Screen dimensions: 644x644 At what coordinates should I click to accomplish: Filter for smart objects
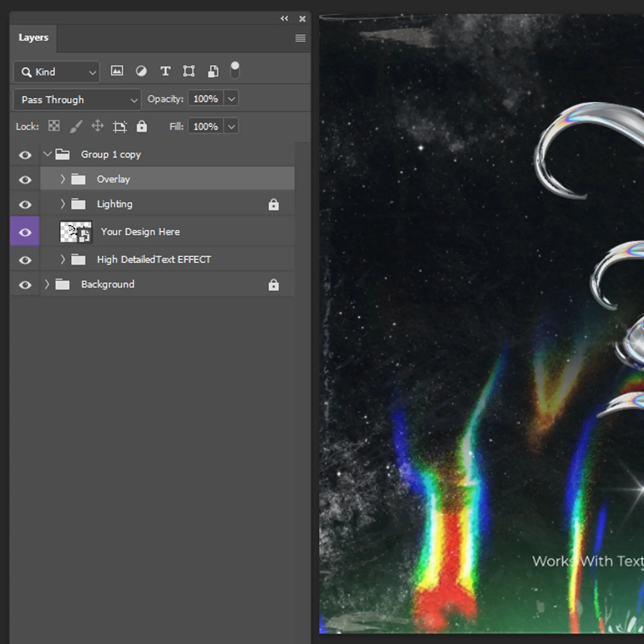[213, 71]
